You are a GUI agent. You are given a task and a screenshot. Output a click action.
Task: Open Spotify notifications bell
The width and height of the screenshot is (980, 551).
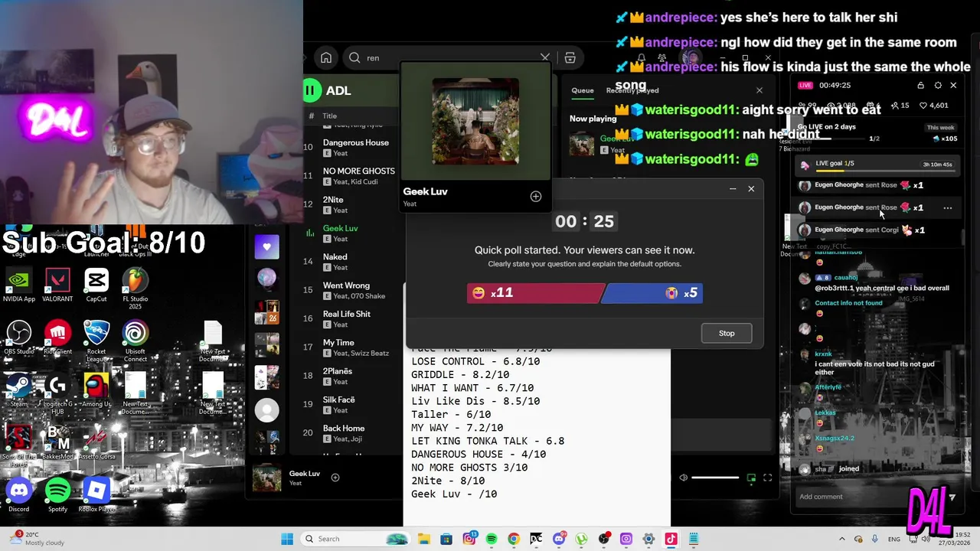pos(642,57)
